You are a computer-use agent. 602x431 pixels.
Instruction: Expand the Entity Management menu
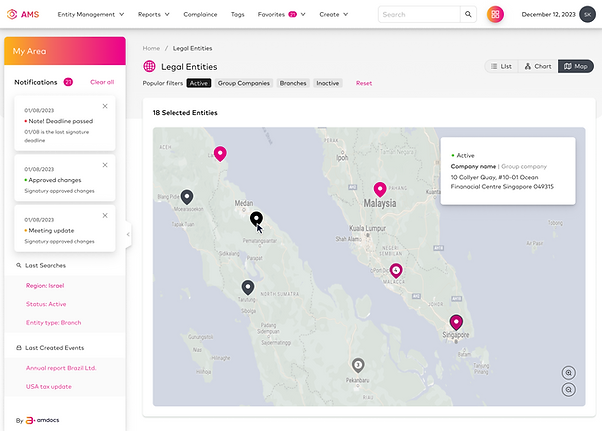coord(91,15)
